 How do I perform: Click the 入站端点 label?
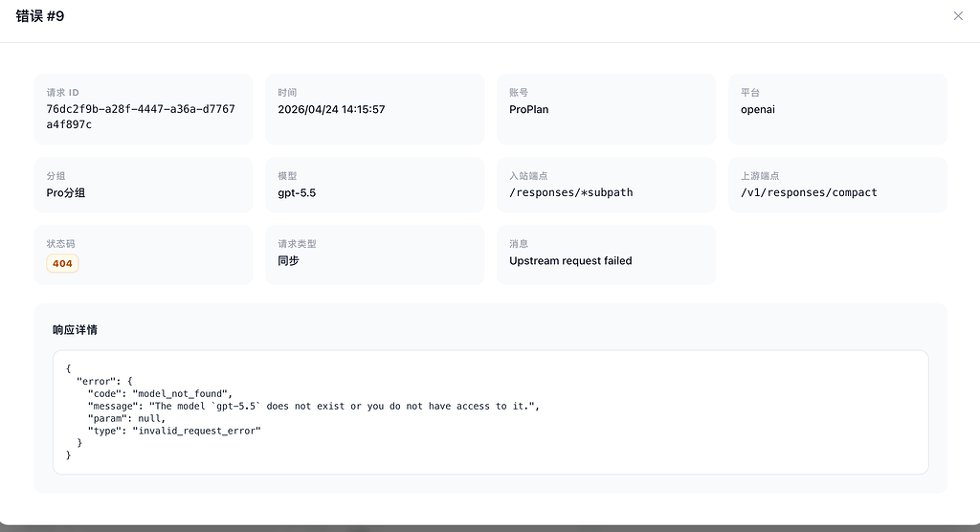click(x=528, y=176)
